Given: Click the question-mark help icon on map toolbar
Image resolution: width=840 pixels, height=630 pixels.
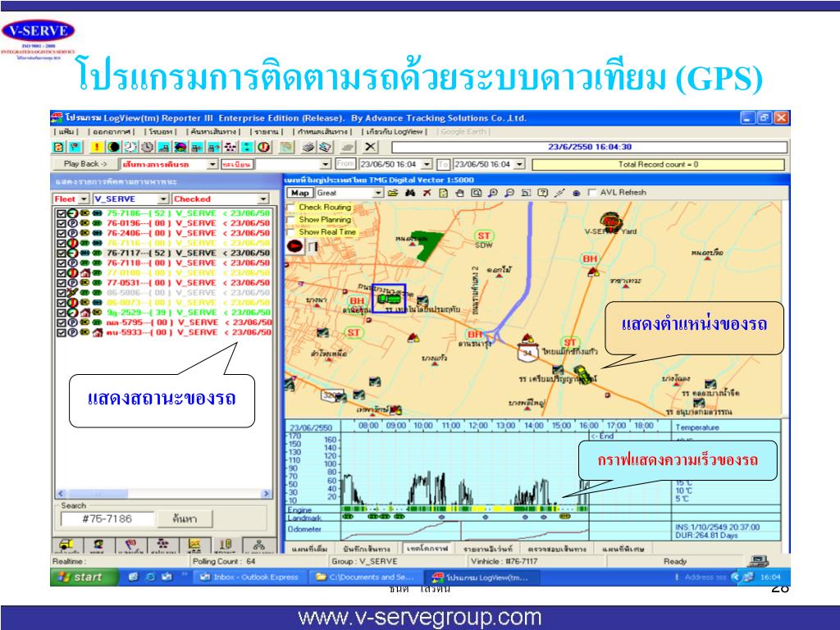Looking at the screenshot, I should point(543,193).
